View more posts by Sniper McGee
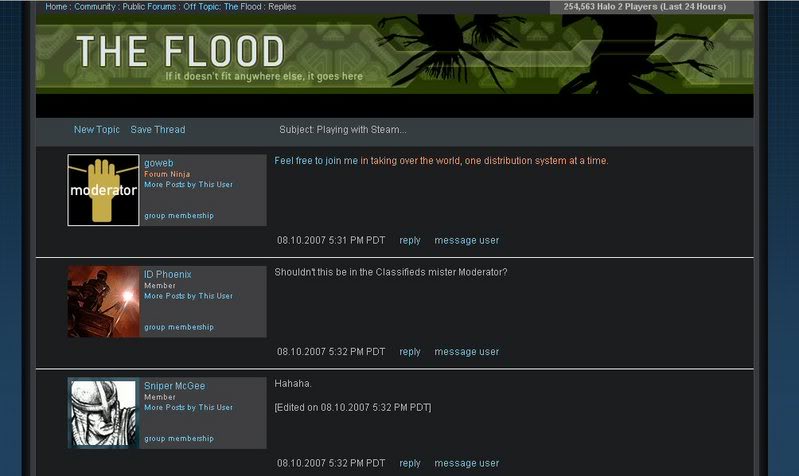The height and width of the screenshot is (476, 799). point(189,408)
